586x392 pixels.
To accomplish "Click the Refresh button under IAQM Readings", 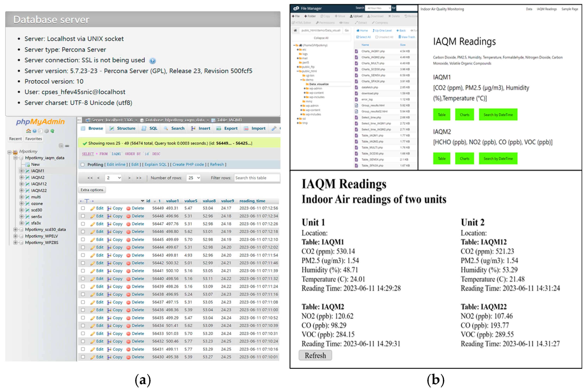I will point(316,356).
